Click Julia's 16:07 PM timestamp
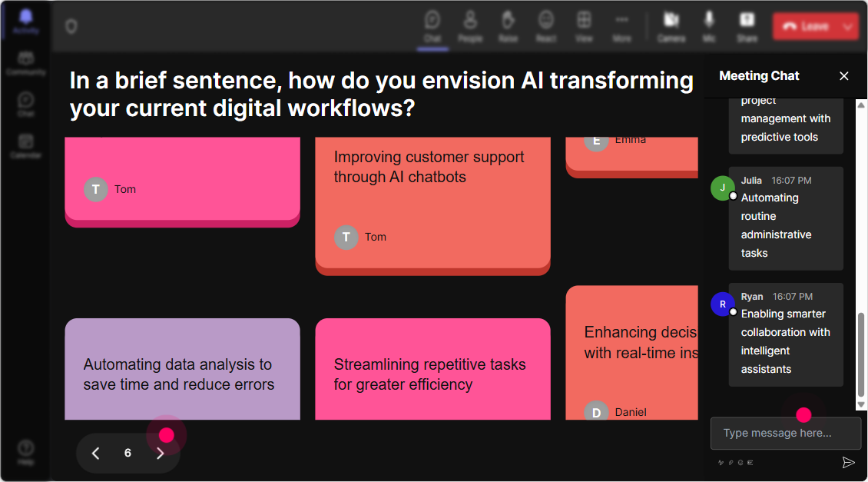The width and height of the screenshot is (868, 482). [792, 181]
